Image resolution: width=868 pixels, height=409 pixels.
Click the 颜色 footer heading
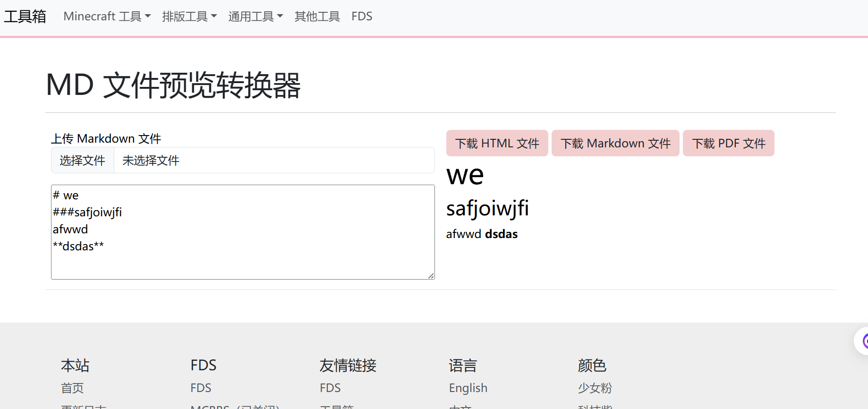[x=592, y=366]
